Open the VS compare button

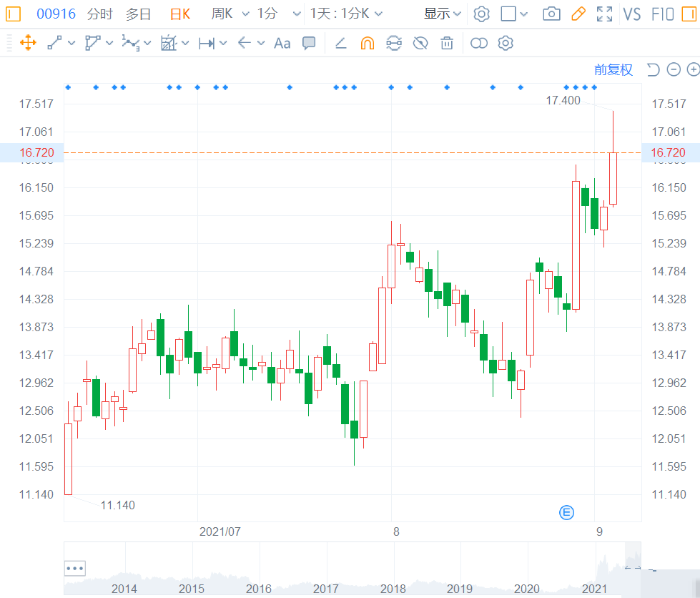point(631,14)
